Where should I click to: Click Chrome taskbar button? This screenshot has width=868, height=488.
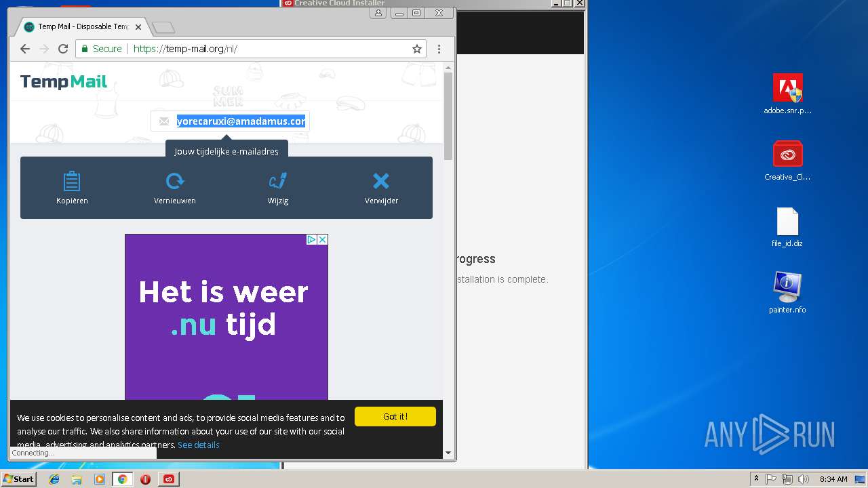click(123, 479)
